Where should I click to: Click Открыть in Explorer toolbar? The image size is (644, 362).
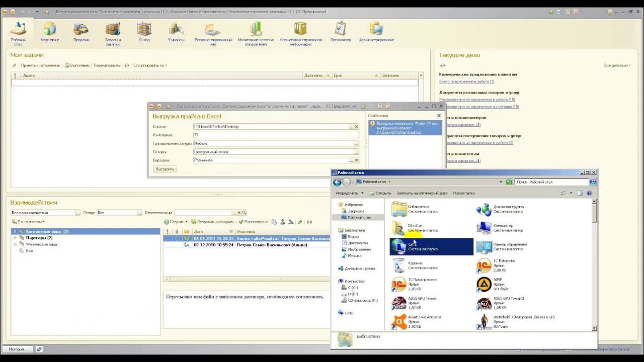click(x=380, y=193)
